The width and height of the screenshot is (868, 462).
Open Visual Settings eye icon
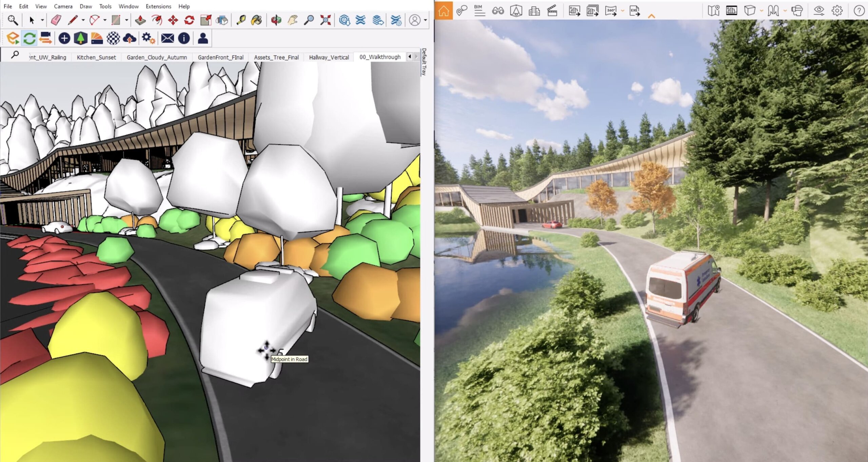click(818, 11)
